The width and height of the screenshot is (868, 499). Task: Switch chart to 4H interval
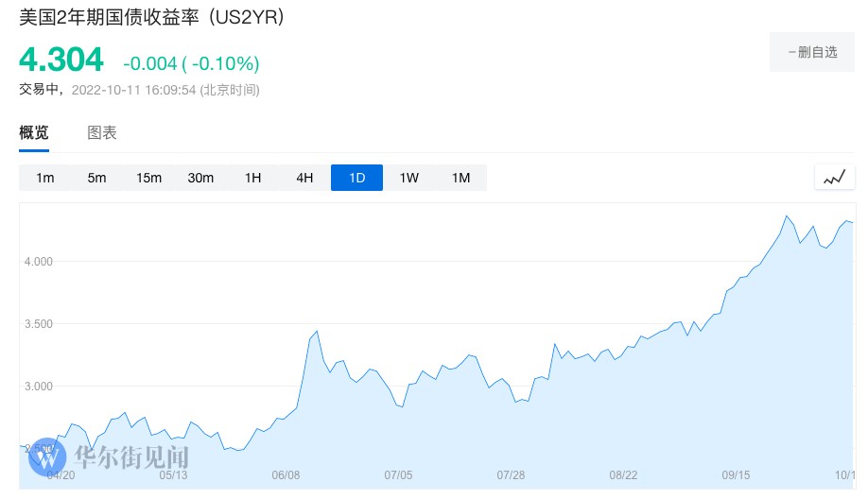point(304,178)
